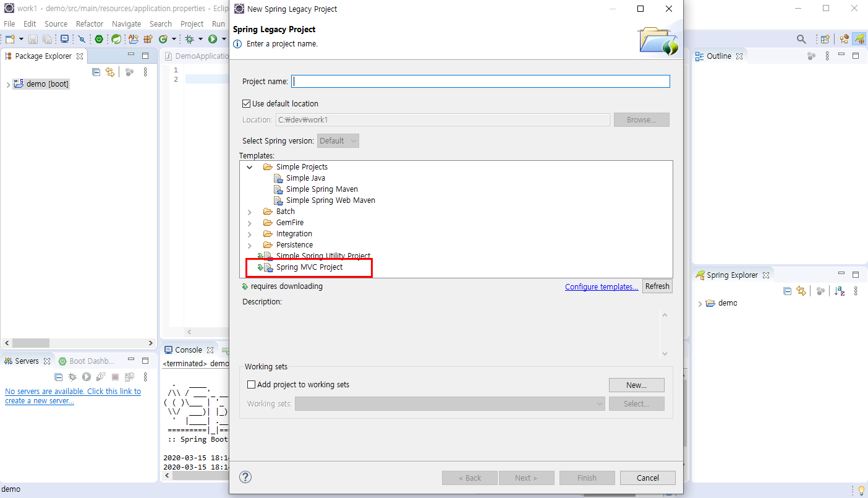The image size is (868, 498).
Task: Switch to the Java EE perspective icon
Action: (x=845, y=39)
